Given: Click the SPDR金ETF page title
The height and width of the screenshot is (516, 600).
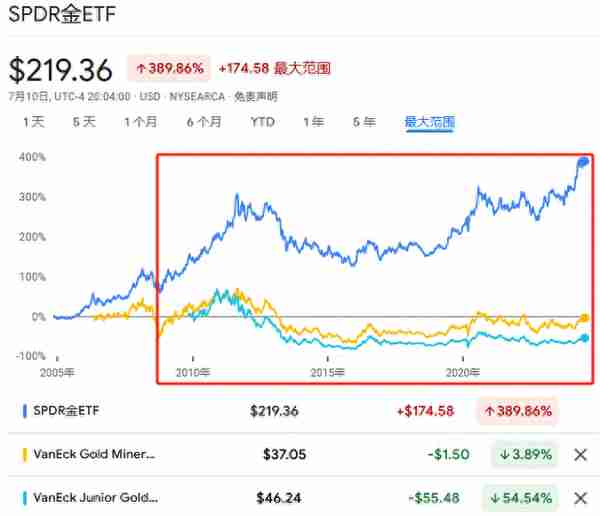Looking at the screenshot, I should tap(62, 14).
